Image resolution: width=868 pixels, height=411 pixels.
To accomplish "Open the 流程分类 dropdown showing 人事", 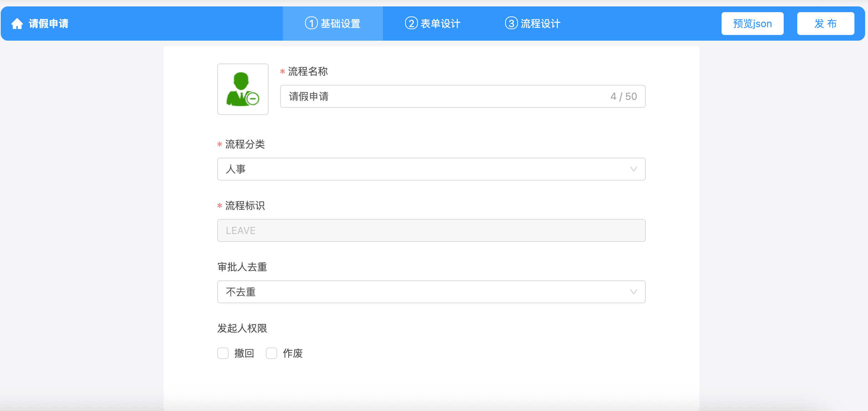I will 431,169.
